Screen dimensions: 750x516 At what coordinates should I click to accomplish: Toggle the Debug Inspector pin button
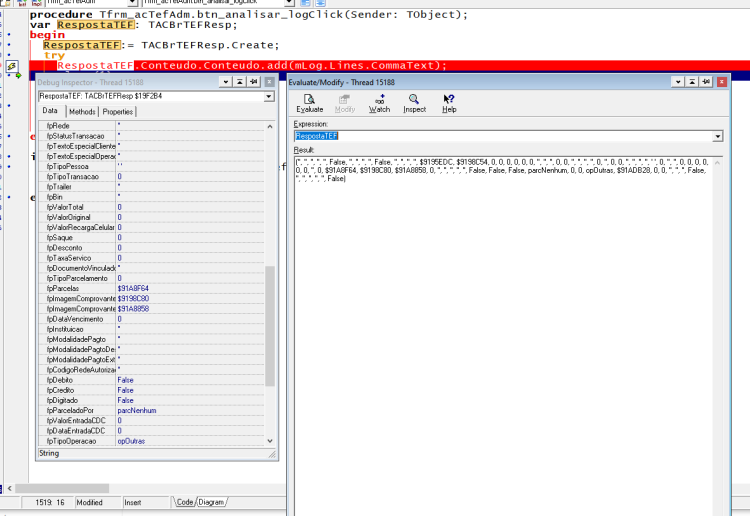[254, 82]
